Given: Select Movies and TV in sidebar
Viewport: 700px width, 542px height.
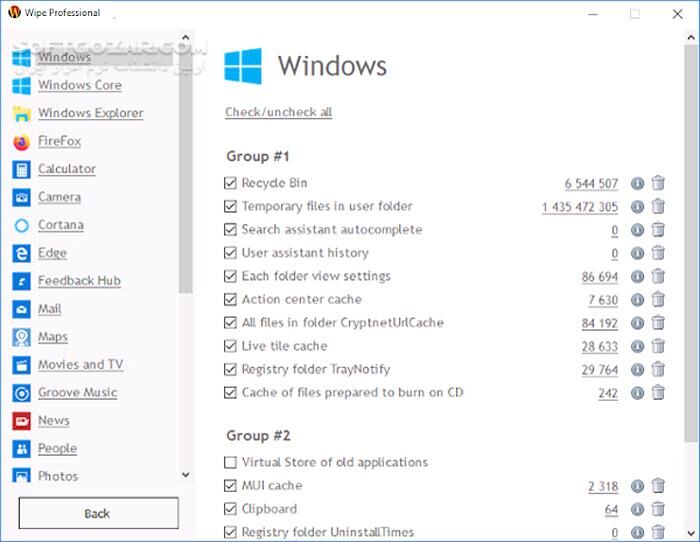Looking at the screenshot, I should point(80,365).
